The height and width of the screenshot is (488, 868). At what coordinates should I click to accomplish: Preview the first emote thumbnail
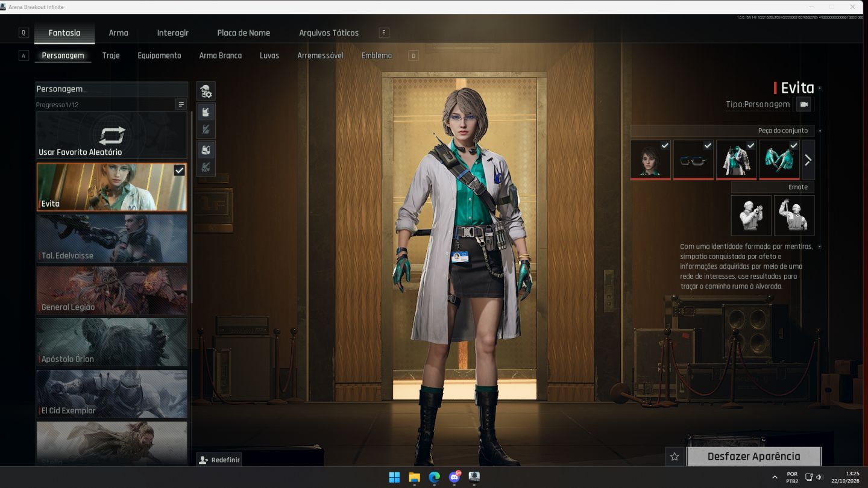coord(751,215)
